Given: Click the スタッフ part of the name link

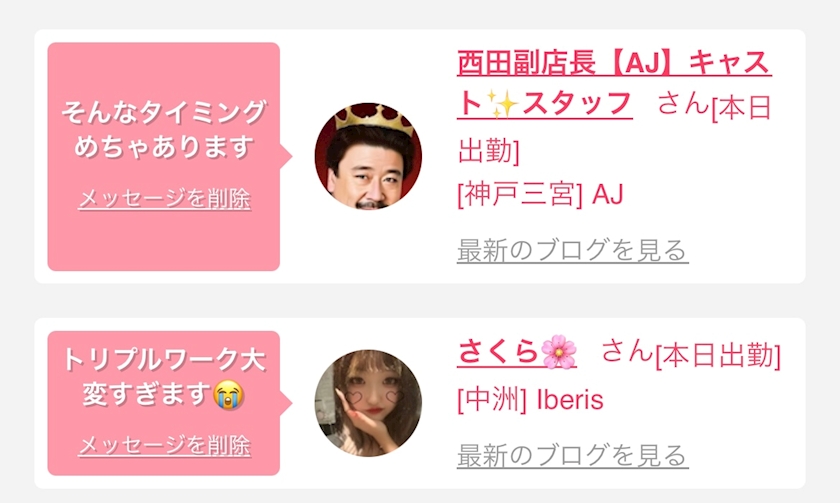Looking at the screenshot, I should coord(576,103).
